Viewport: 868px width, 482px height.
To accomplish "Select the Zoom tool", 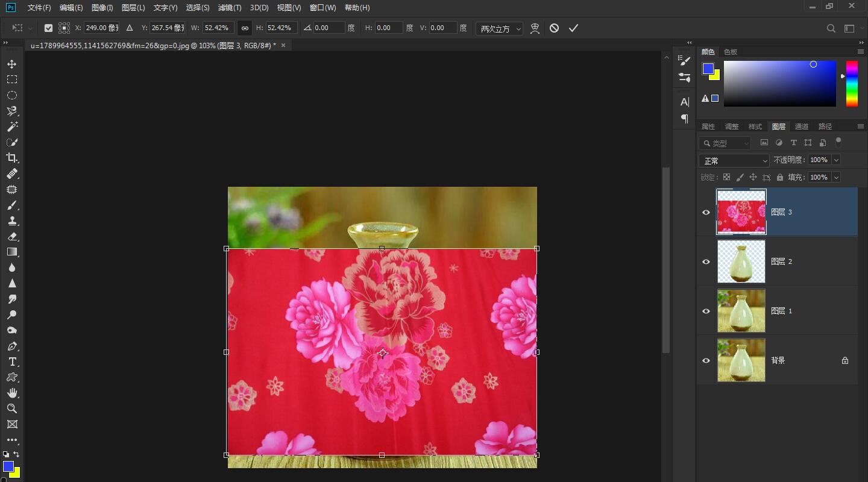I will pos(11,408).
